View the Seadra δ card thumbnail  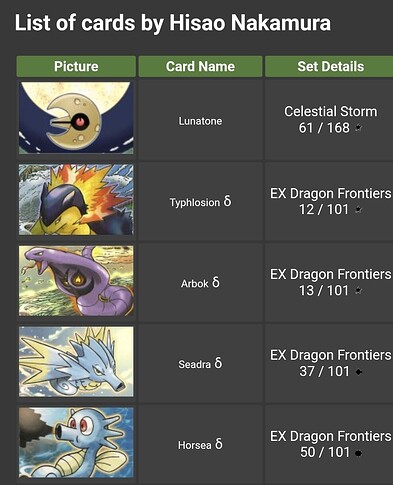coord(76,362)
